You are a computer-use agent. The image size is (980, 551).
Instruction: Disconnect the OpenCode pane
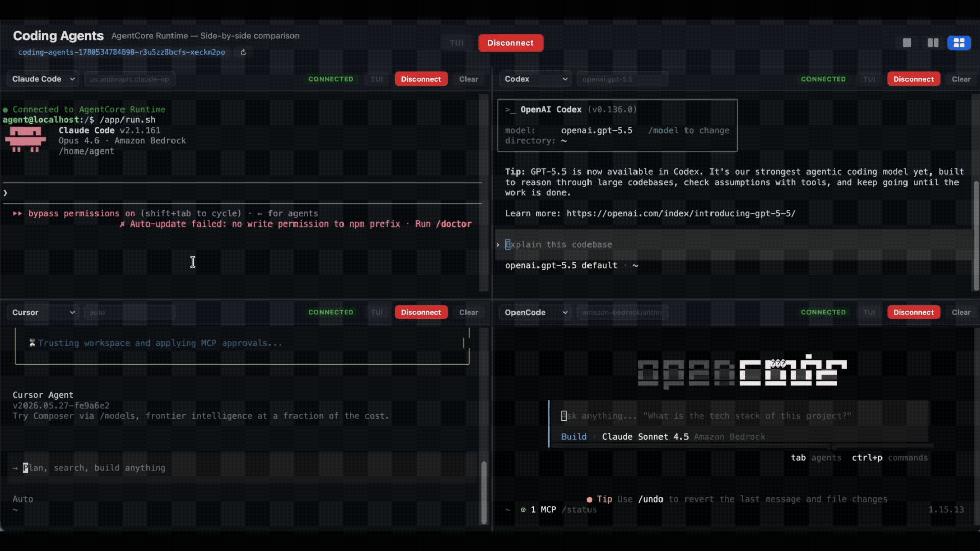click(914, 312)
